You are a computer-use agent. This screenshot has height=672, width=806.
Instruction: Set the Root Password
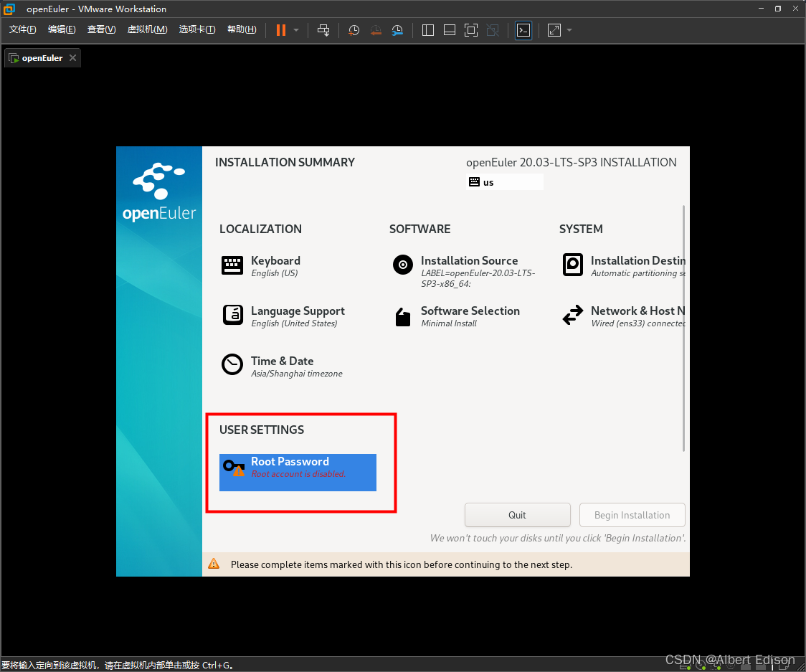[297, 473]
